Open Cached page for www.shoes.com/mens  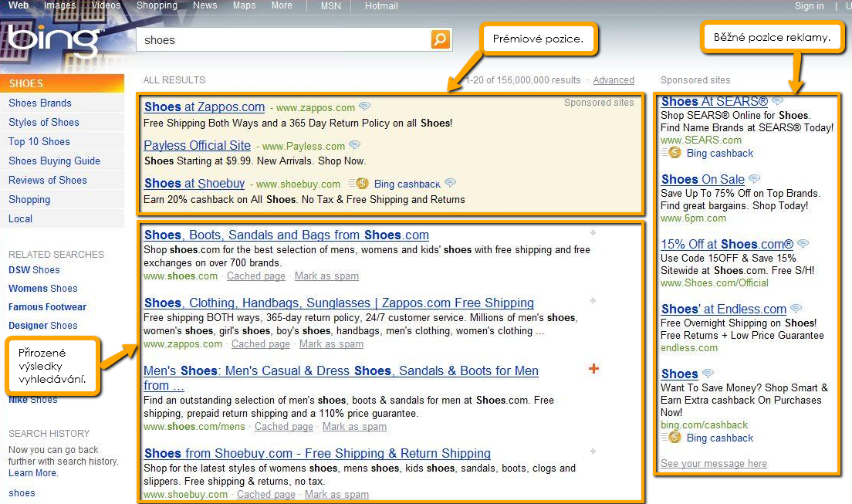pyautogui.click(x=284, y=427)
